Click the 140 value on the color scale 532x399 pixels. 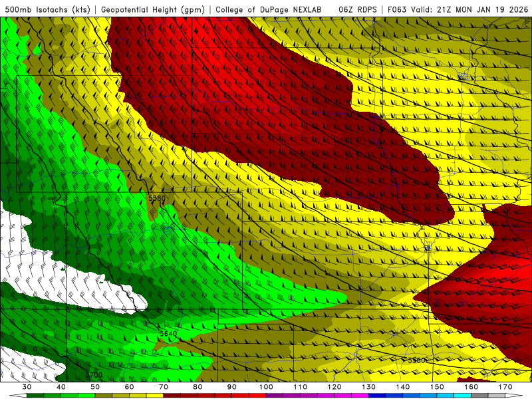(x=403, y=387)
